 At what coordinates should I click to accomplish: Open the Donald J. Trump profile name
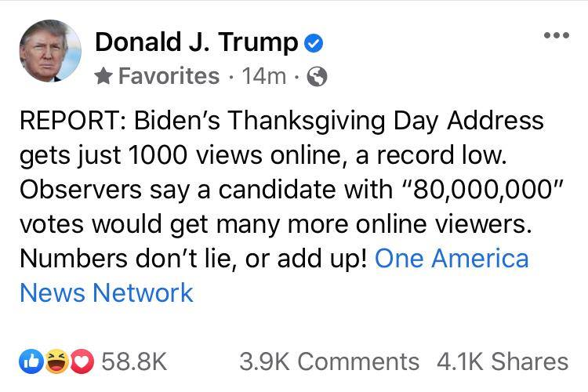196,43
